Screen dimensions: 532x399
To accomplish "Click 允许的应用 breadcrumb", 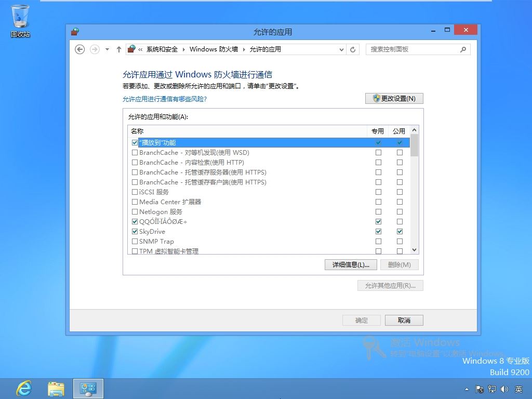I will (x=265, y=49).
